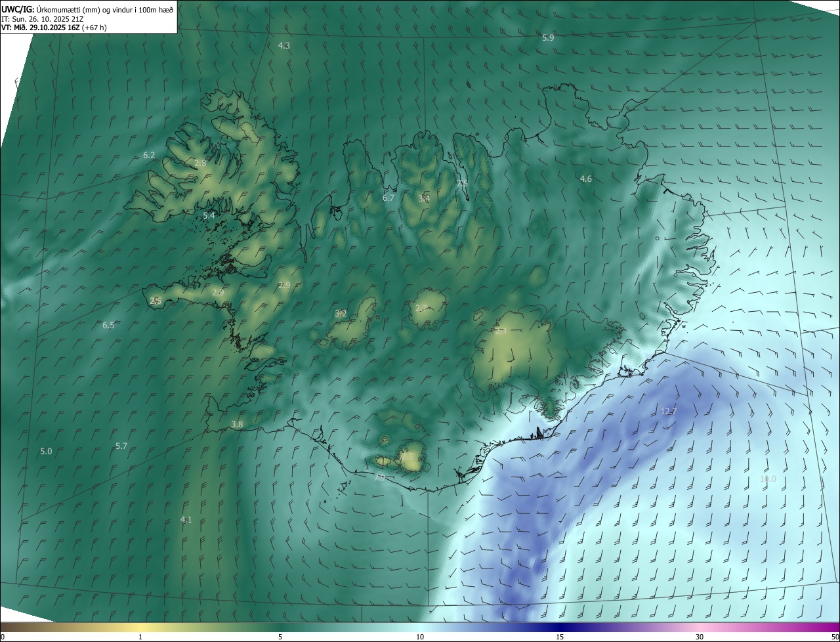Click the 6.5 value label on the map
The width and height of the screenshot is (840, 642).
pyautogui.click(x=108, y=325)
